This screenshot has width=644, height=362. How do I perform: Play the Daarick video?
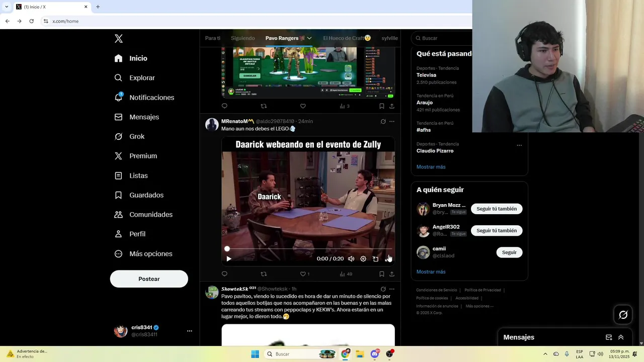(x=229, y=258)
